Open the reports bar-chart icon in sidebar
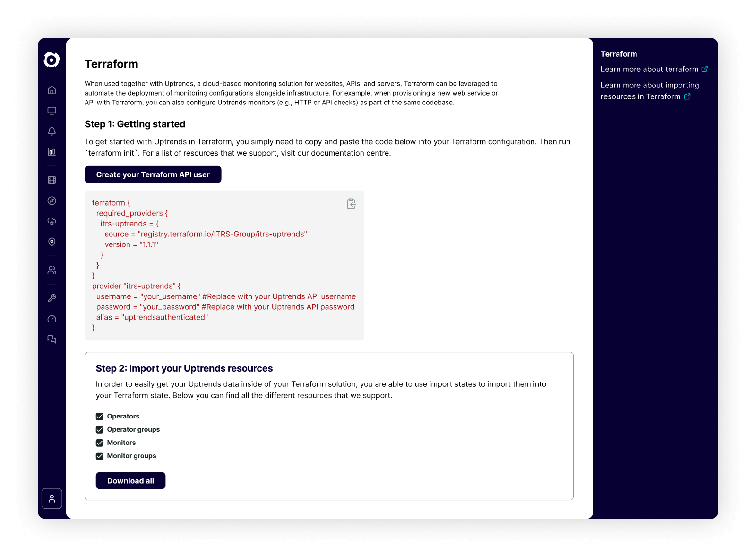This screenshot has width=756, height=557. coord(52,152)
